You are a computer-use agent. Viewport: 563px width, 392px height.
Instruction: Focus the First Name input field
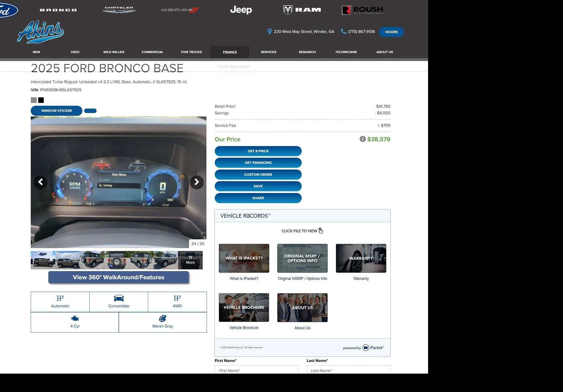pyautogui.click(x=257, y=370)
